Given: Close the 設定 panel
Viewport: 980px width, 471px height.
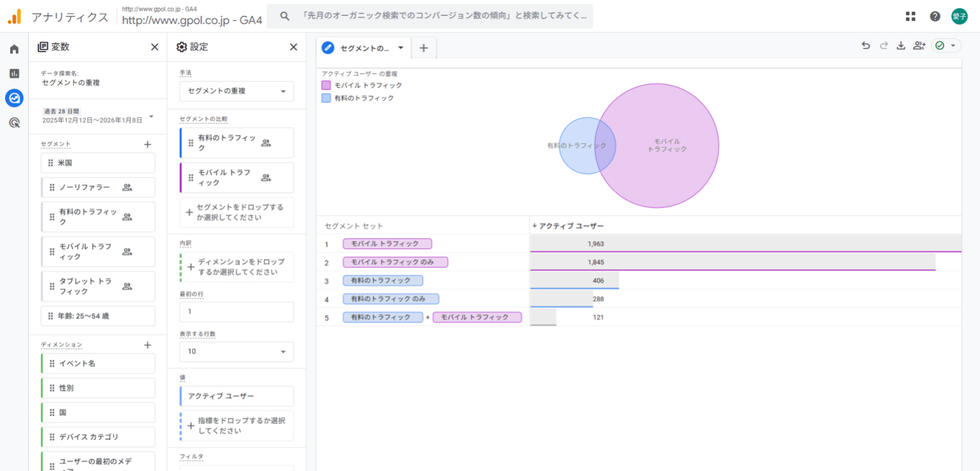Looking at the screenshot, I should (293, 47).
